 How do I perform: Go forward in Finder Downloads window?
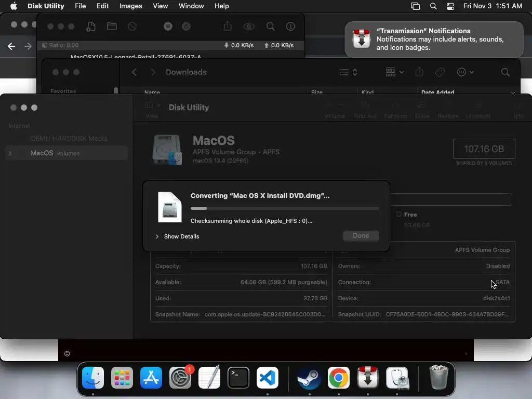(x=153, y=72)
